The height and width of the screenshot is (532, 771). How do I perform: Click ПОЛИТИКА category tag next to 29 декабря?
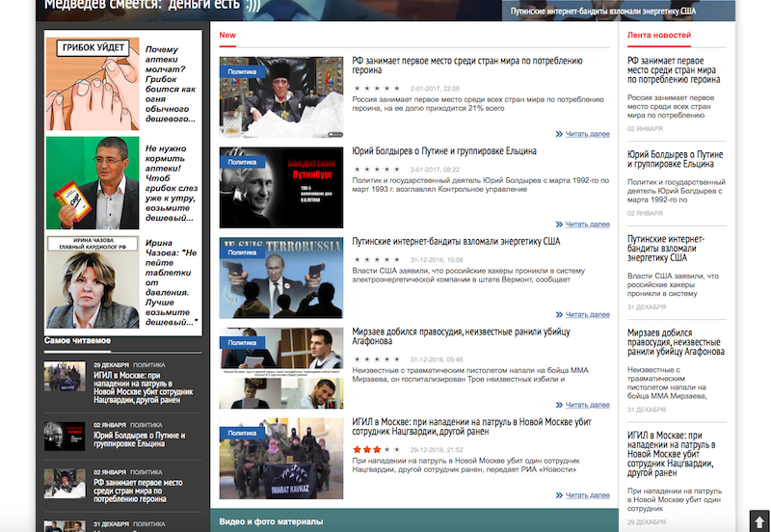tap(149, 365)
